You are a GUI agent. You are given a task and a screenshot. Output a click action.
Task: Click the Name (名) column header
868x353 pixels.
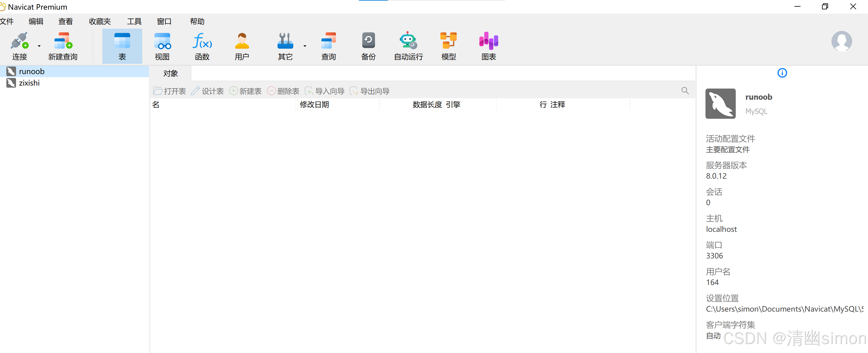[x=224, y=105]
